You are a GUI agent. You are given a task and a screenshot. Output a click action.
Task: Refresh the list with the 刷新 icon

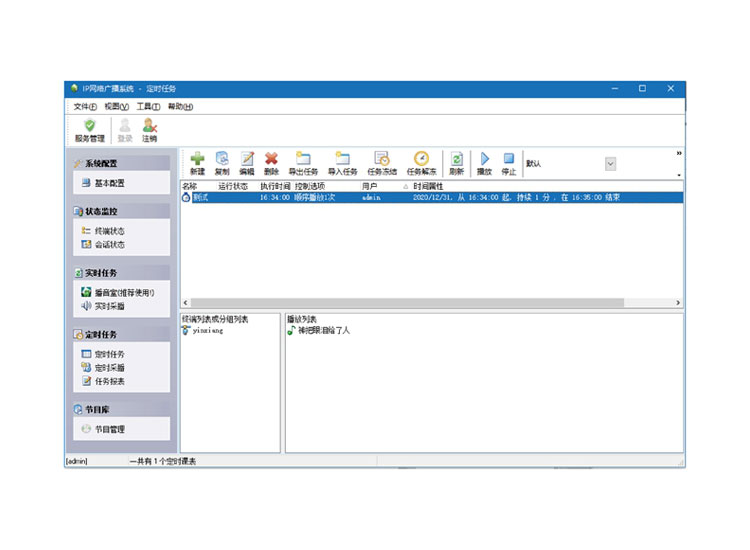point(456,160)
